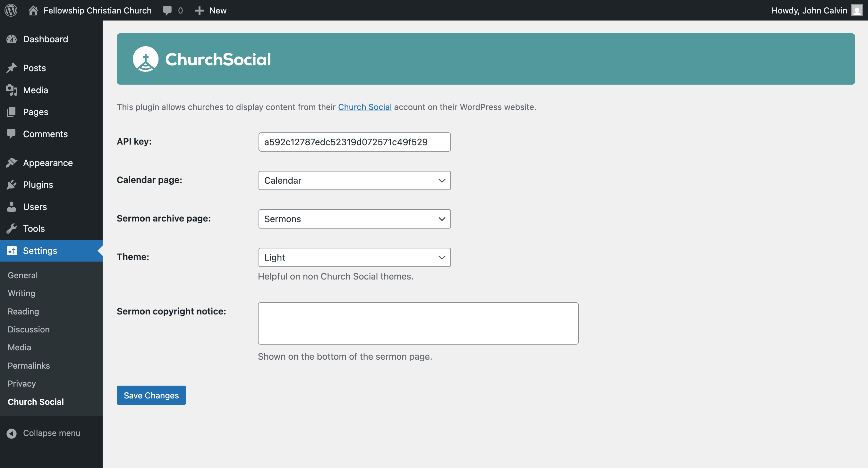Click the Comments sidebar icon
Viewport: 868px width, 468px height.
[x=12, y=134]
